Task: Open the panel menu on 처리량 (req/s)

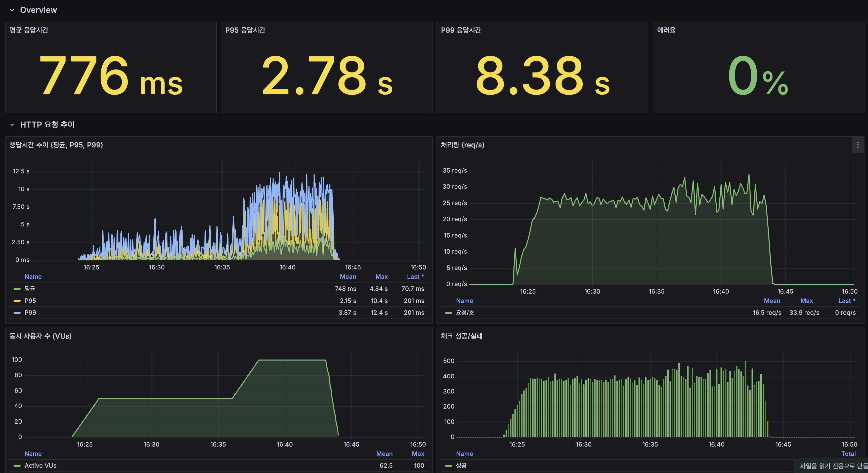Action: pos(858,145)
